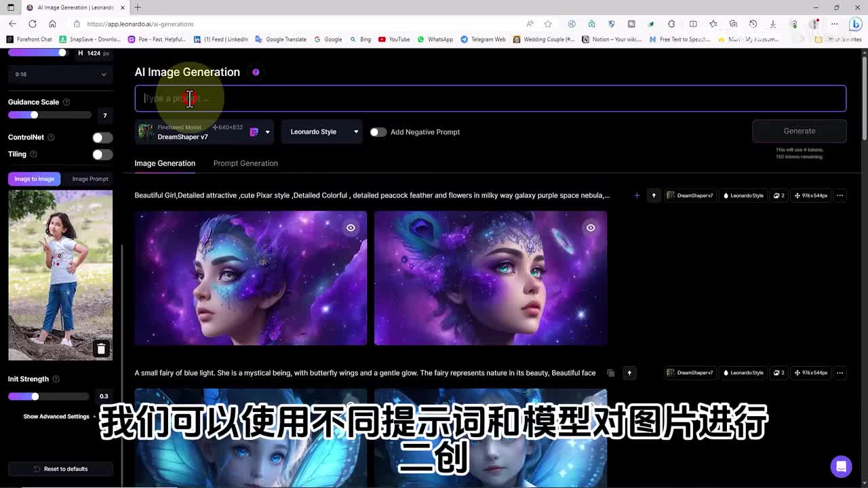Delete the uploaded image with trash icon
868x488 pixels.
click(101, 349)
